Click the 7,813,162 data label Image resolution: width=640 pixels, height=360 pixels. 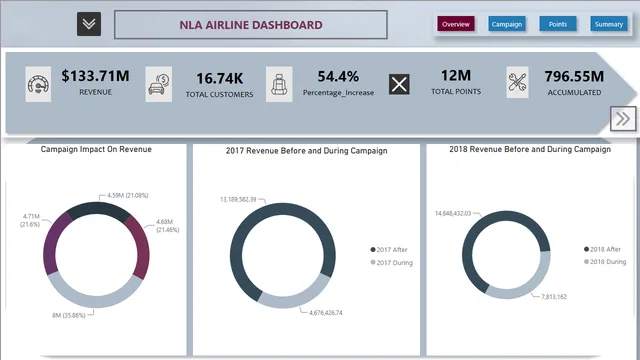(554, 297)
